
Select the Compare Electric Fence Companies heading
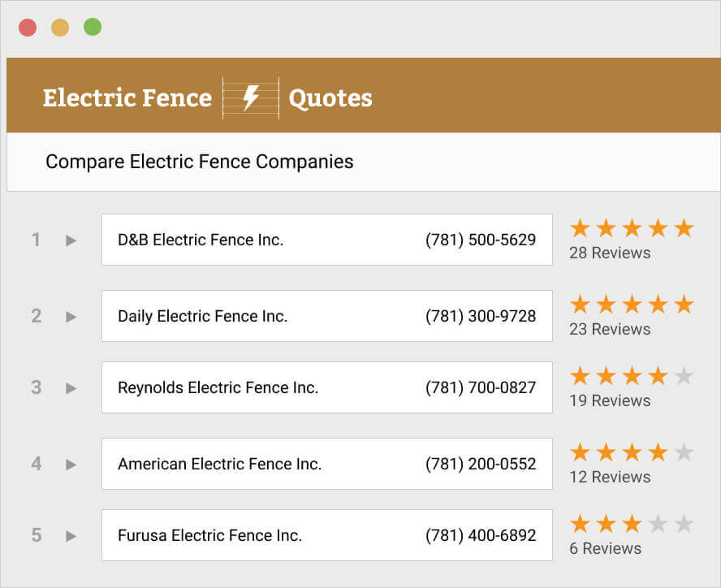200,162
